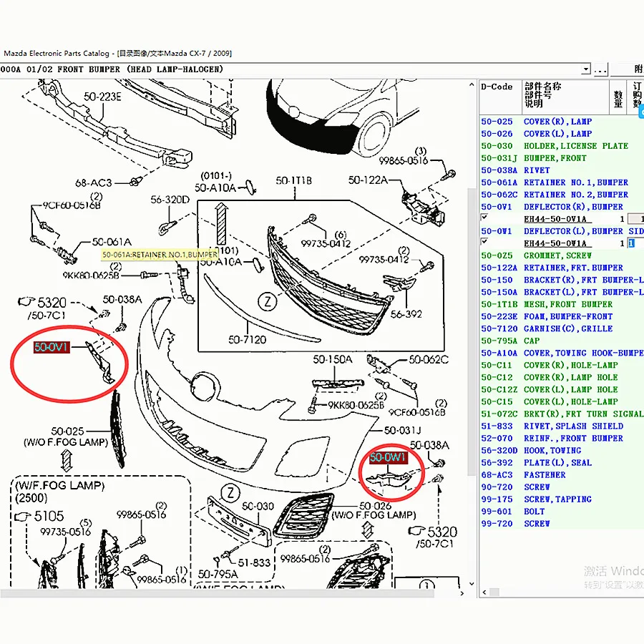Select 50-030 HOLDER,LICENSE PLATE row
The image size is (644, 644).
tap(562, 146)
